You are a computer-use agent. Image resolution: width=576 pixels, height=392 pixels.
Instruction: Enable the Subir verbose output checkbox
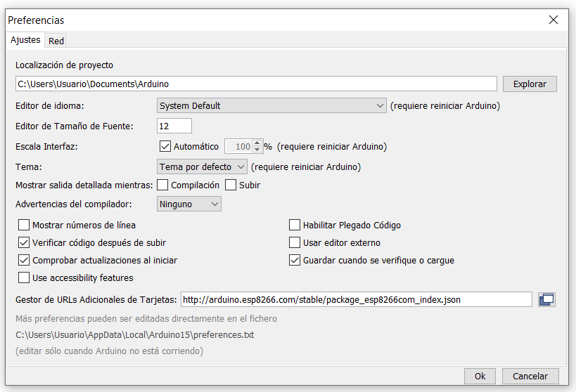click(x=231, y=185)
